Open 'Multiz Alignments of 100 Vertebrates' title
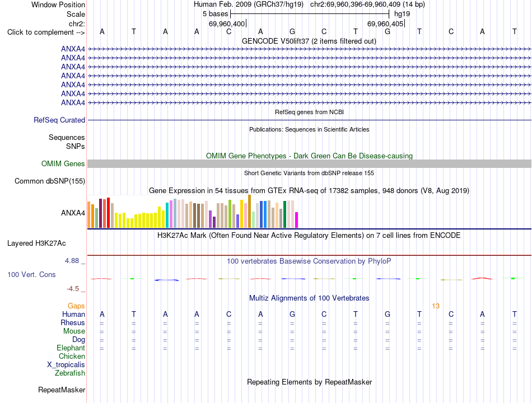532x403 pixels. pyautogui.click(x=309, y=298)
